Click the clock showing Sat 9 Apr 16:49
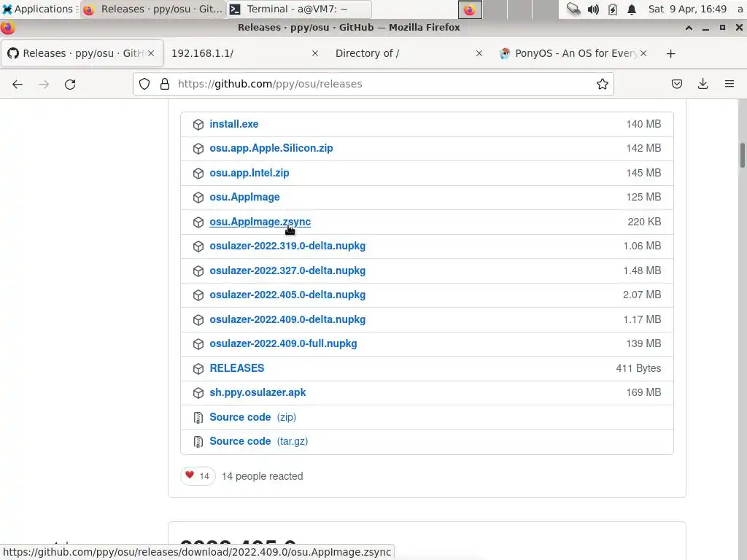 tap(687, 9)
